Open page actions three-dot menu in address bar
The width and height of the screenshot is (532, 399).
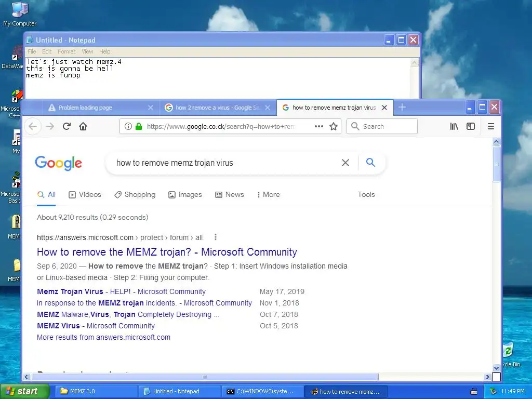click(x=318, y=126)
